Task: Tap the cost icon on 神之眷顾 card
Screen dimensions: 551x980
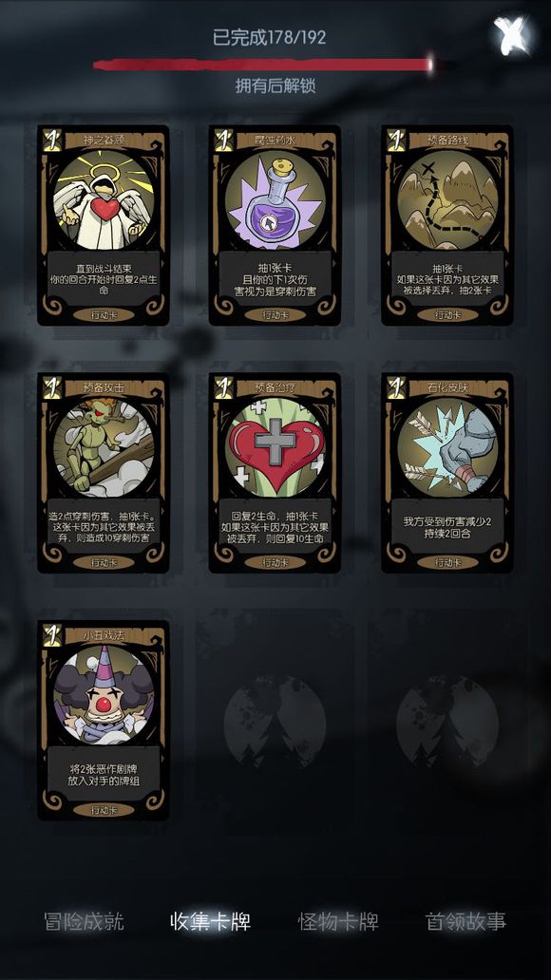Action: (51, 140)
